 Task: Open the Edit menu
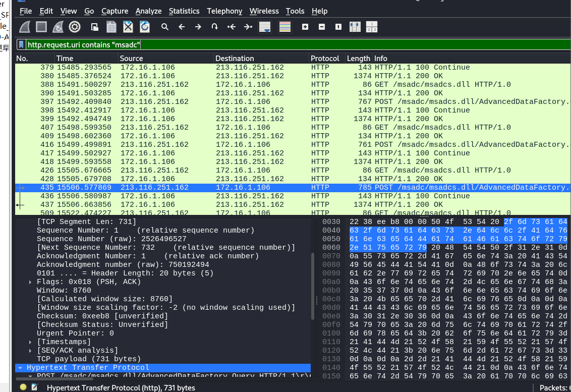(x=46, y=11)
